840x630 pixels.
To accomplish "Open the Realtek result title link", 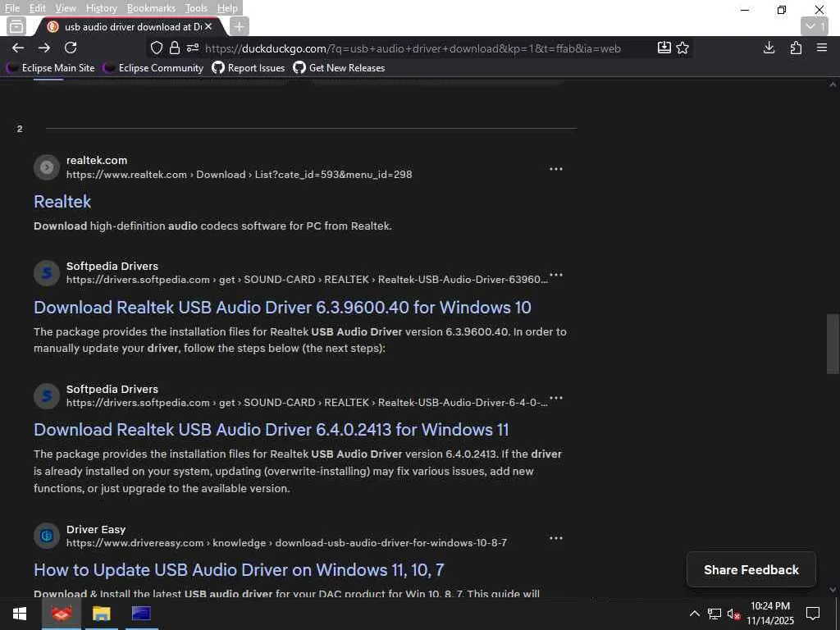I will click(x=62, y=202).
